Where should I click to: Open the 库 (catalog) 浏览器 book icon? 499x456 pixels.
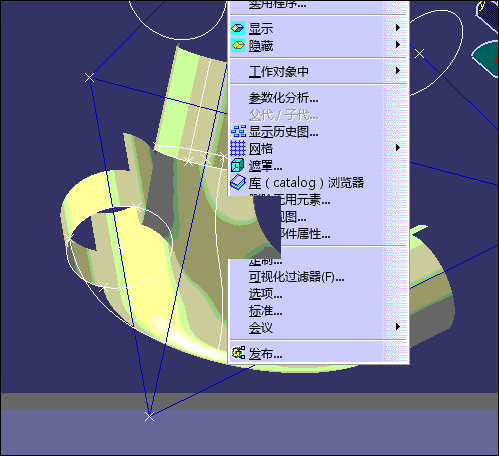tap(238, 182)
